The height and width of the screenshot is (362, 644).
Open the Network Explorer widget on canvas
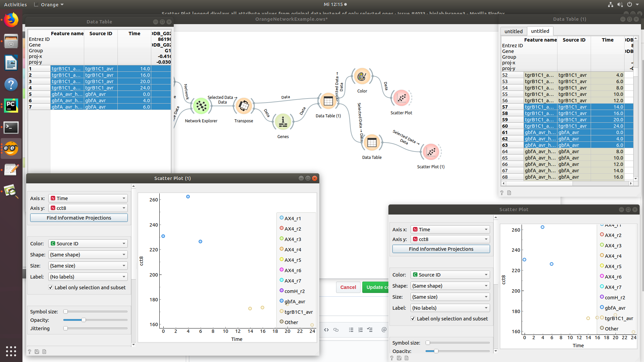pos(201,106)
